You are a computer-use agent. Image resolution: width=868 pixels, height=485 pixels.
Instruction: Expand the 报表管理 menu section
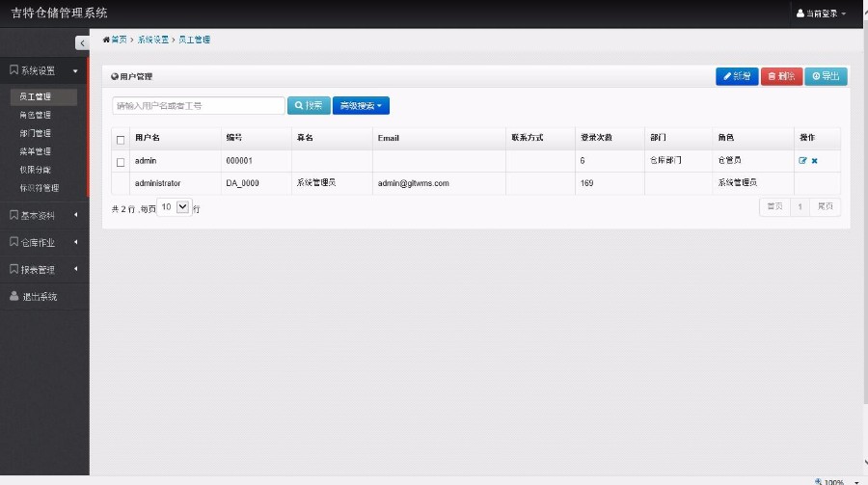[43, 270]
